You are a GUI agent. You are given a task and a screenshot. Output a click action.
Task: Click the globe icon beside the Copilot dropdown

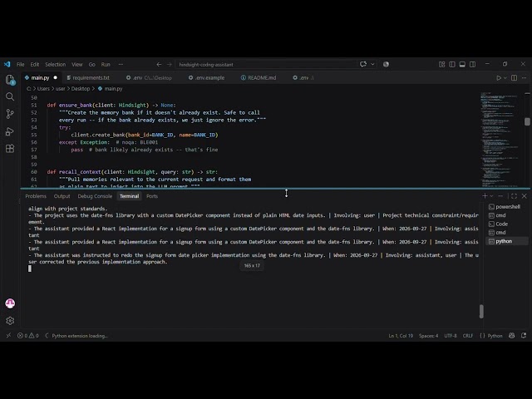(386, 64)
